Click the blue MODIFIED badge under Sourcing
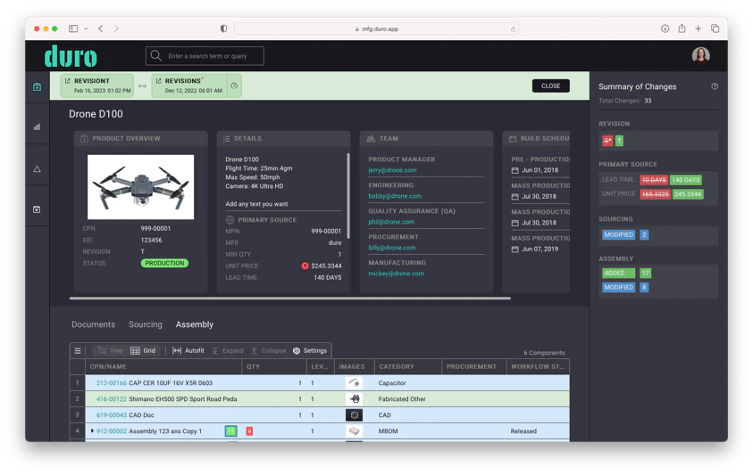753x475 pixels. [x=619, y=235]
